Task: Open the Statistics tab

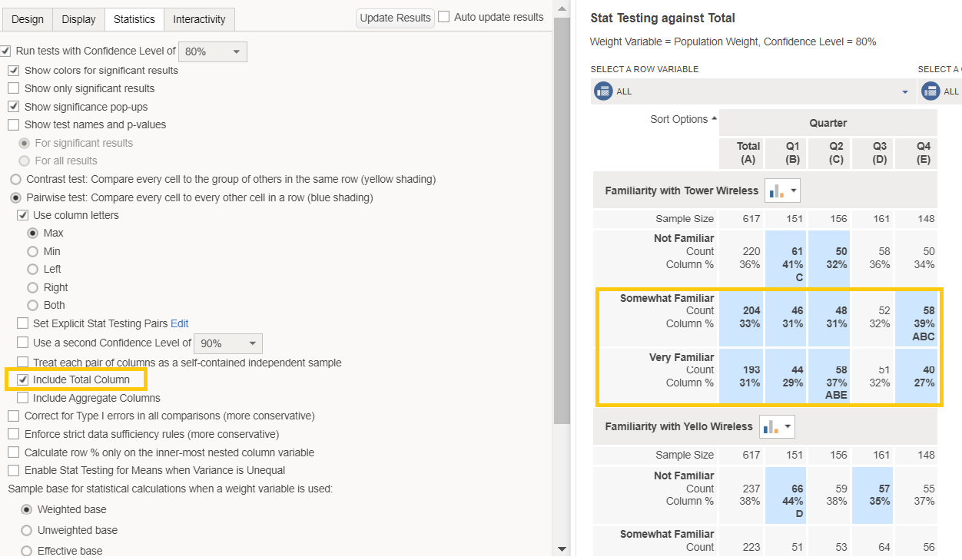Action: pos(134,19)
